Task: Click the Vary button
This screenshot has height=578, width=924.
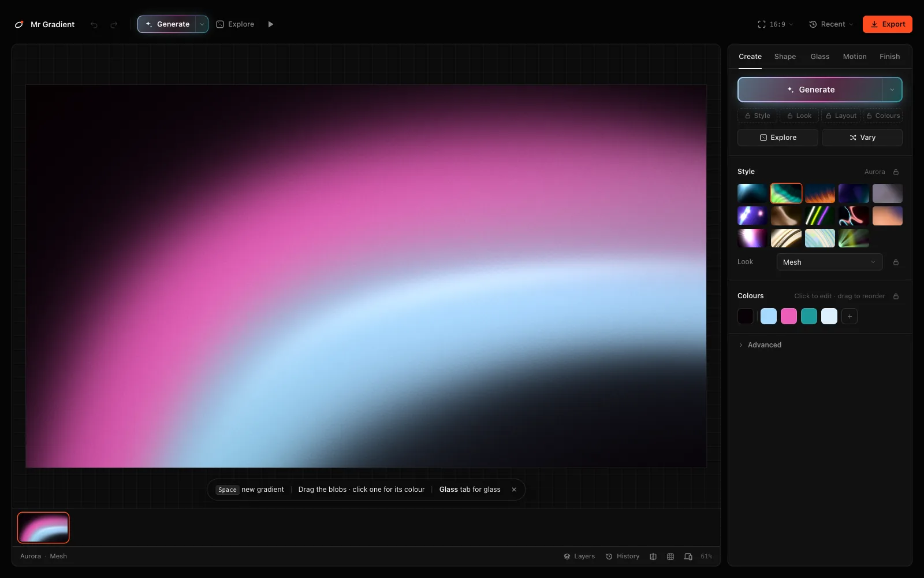Action: click(862, 138)
